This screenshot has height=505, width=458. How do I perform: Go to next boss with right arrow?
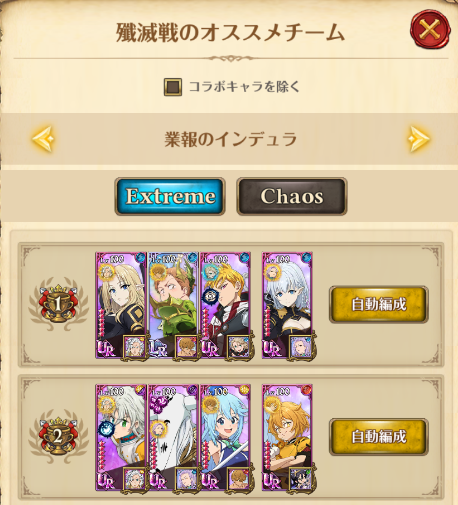[x=418, y=139]
